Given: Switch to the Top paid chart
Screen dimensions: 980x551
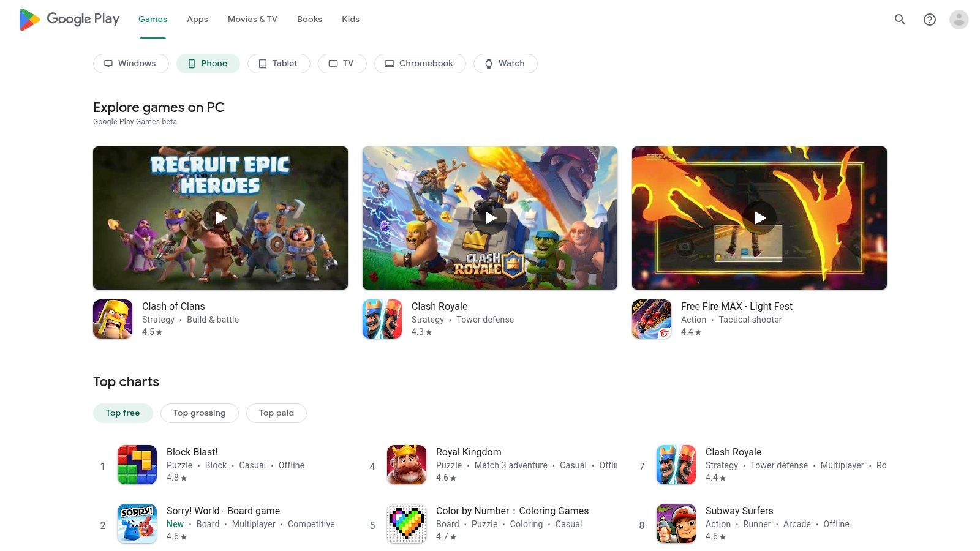Looking at the screenshot, I should tap(276, 413).
